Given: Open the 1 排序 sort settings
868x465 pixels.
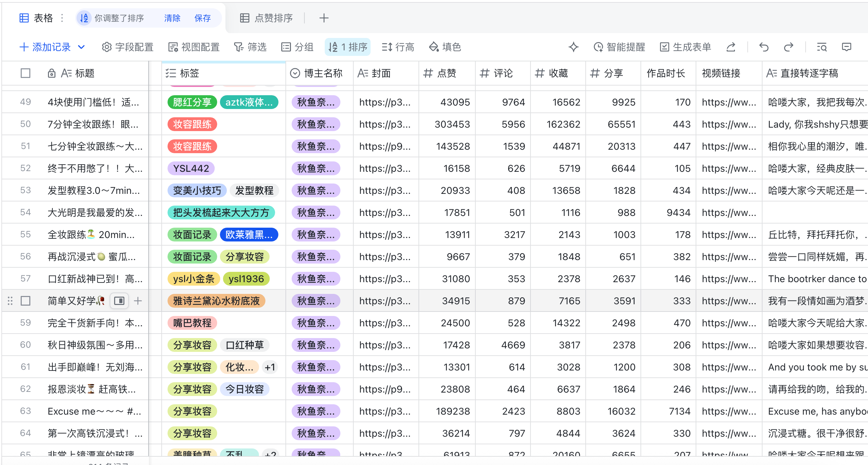Looking at the screenshot, I should 347,47.
